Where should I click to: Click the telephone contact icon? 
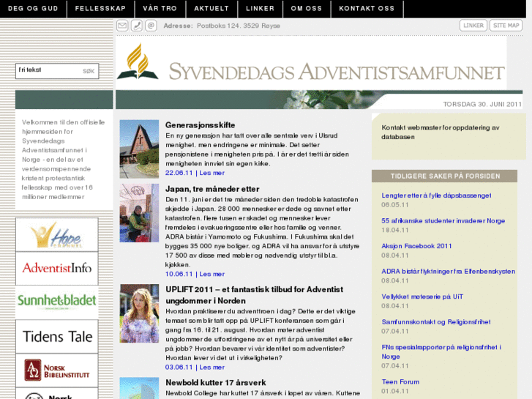pos(137,26)
